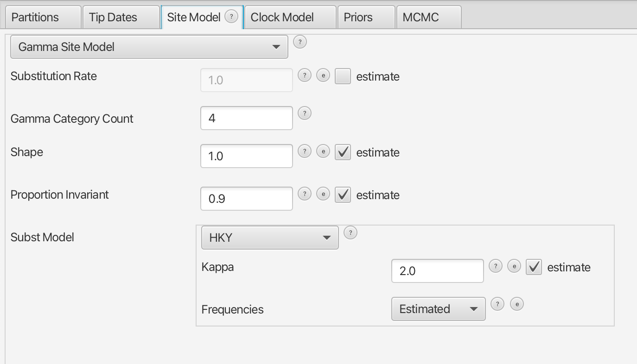The image size is (637, 364).
Task: Uncheck estimate for Shape
Action: [343, 152]
